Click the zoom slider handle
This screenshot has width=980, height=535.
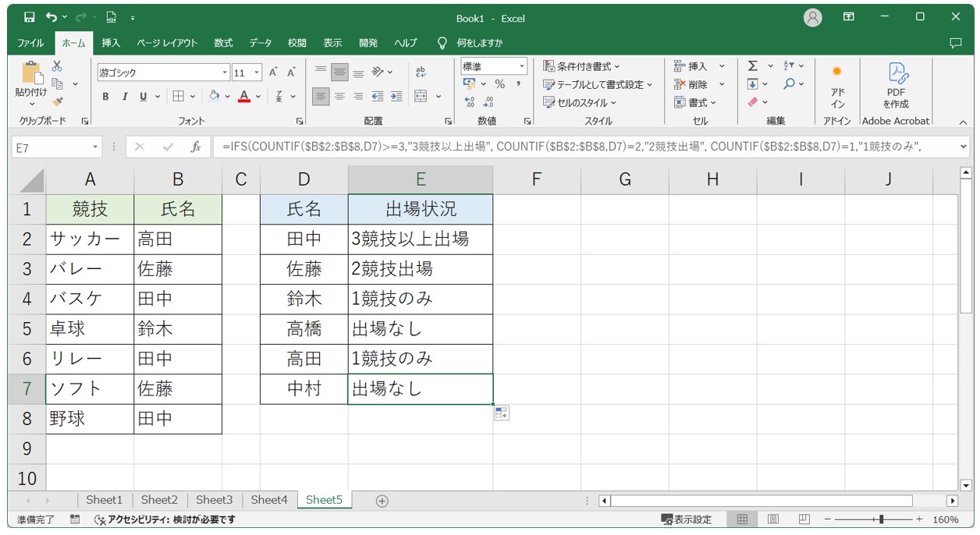click(x=882, y=519)
